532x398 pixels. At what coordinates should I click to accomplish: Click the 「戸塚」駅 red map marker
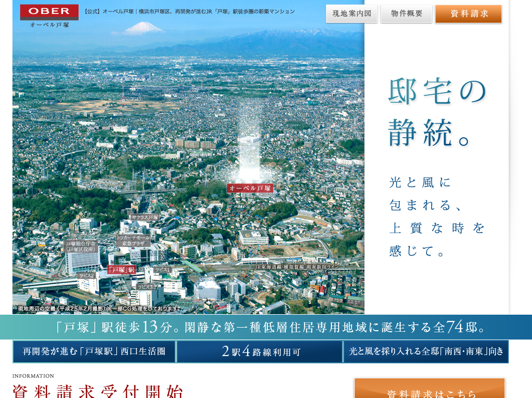click(122, 270)
